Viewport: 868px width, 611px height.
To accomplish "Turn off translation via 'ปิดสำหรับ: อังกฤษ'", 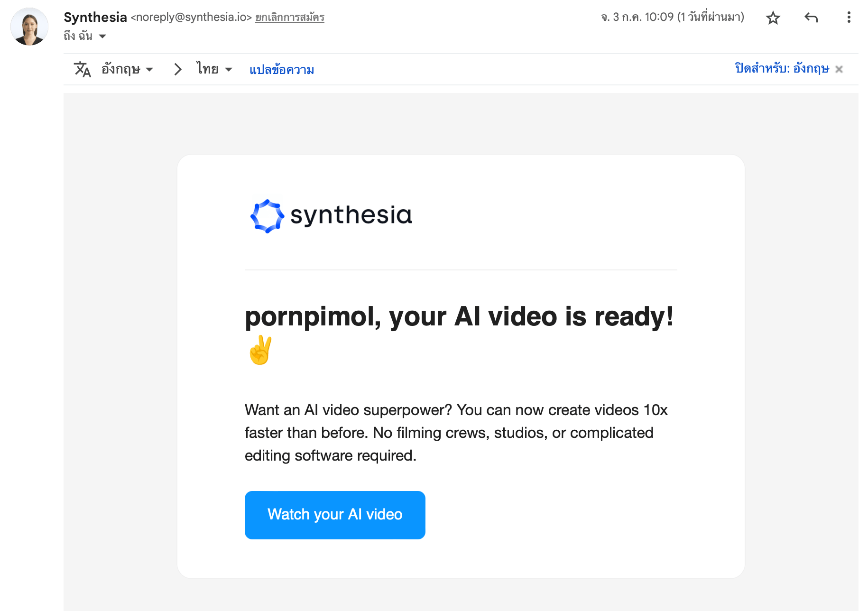I will tap(782, 69).
